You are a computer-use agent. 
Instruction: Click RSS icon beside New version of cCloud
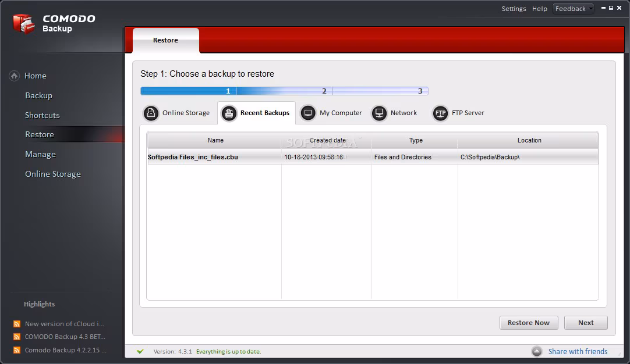pos(17,324)
